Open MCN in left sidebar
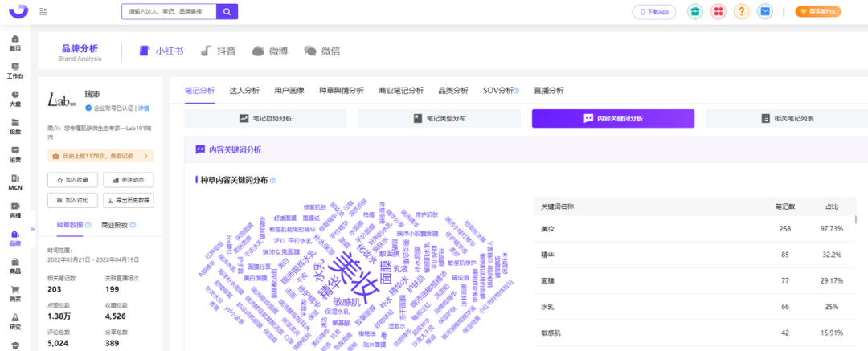Viewport: 868px width, 351px height. pos(15,182)
